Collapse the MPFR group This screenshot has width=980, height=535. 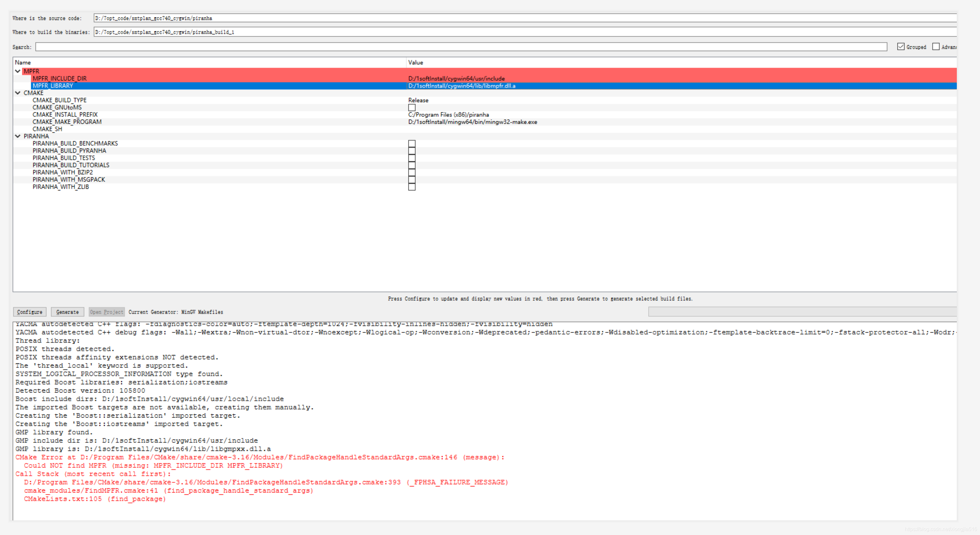pos(17,71)
